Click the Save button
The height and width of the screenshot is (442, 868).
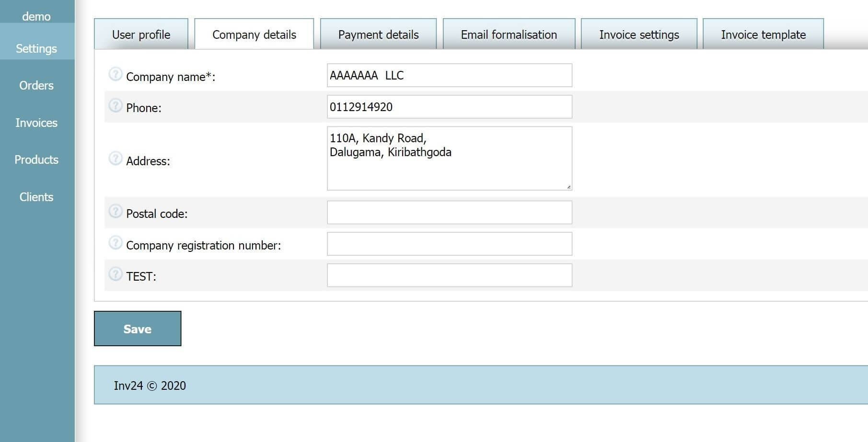pyautogui.click(x=138, y=329)
